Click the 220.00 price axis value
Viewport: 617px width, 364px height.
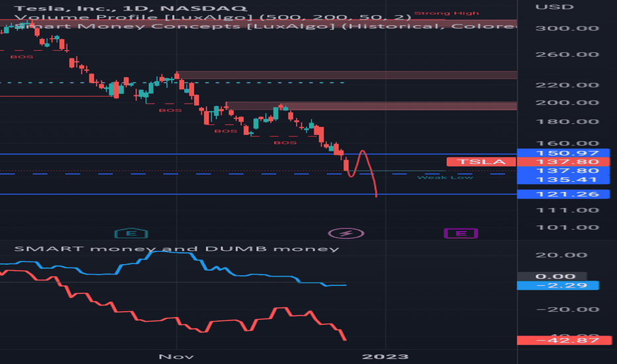[567, 85]
